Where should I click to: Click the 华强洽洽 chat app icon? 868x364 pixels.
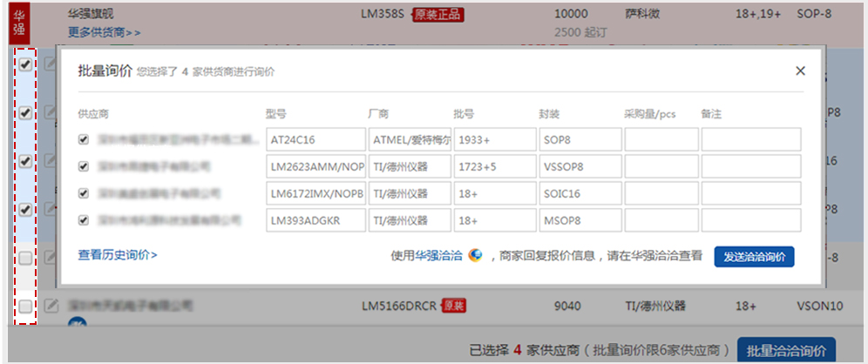[475, 255]
